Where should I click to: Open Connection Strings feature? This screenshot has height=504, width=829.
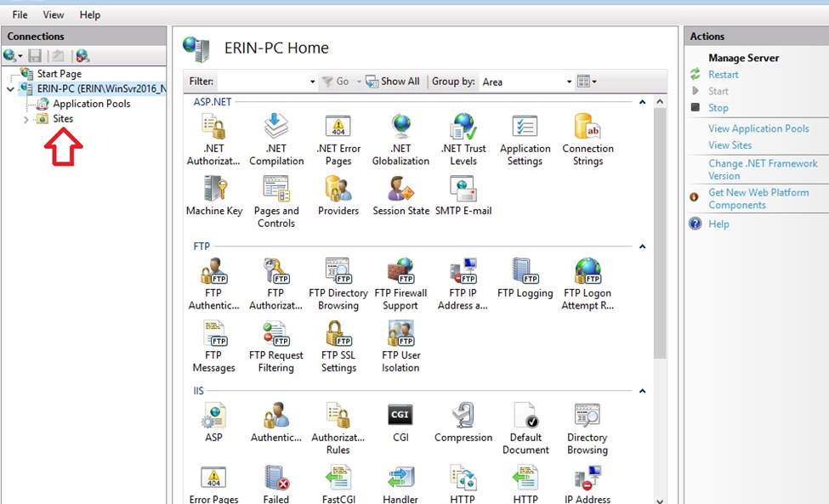pyautogui.click(x=588, y=139)
